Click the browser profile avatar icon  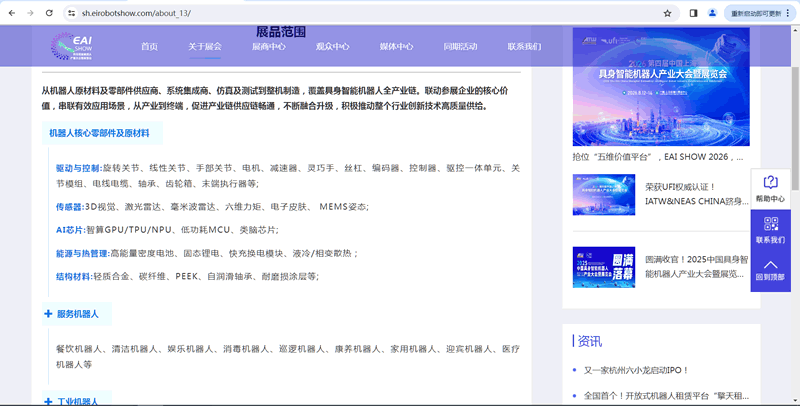click(x=712, y=13)
